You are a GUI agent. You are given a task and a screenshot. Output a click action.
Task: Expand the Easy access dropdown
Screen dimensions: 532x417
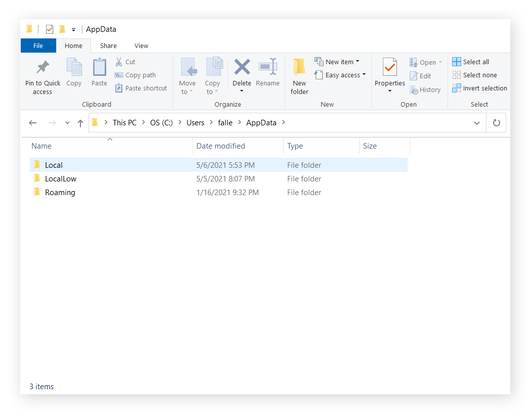pyautogui.click(x=363, y=75)
